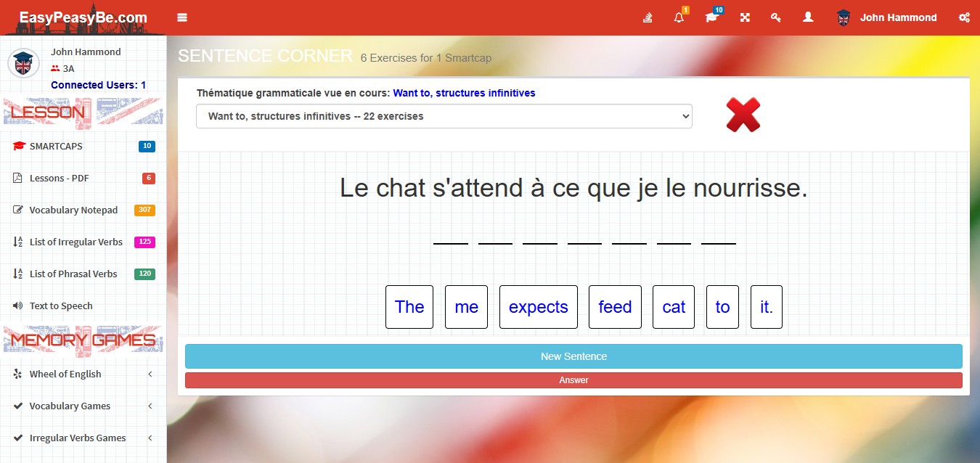The height and width of the screenshot is (463, 980).
Task: Click the stack icon in top bar
Action: 648,18
